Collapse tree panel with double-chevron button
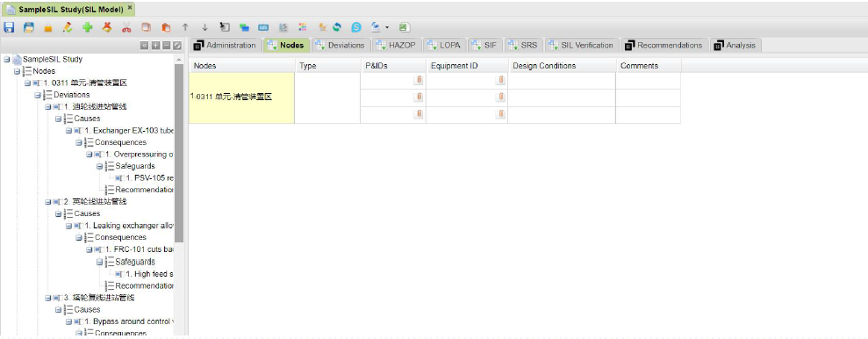This screenshot has width=868, height=339. tap(144, 46)
